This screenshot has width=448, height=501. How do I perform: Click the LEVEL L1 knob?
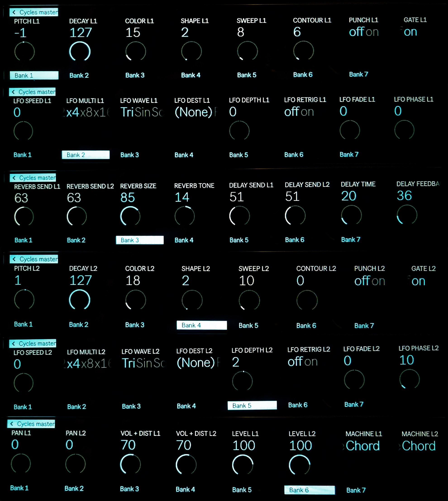click(243, 465)
